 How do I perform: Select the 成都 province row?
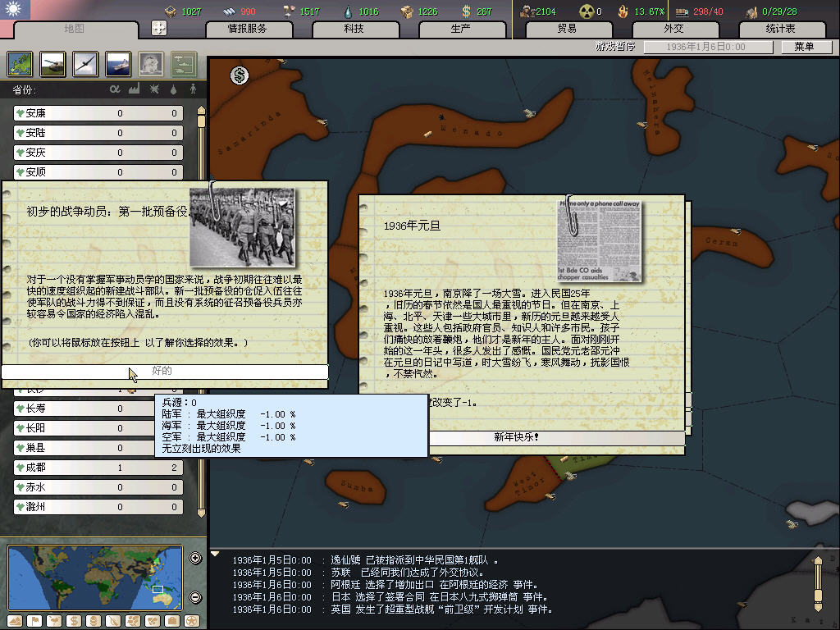pyautogui.click(x=98, y=468)
